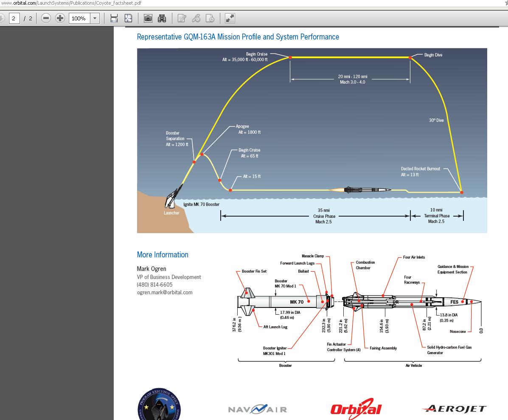Viewport: 508px width, 420px height.
Task: Click the 'Launcher' label
Action: 171,213
